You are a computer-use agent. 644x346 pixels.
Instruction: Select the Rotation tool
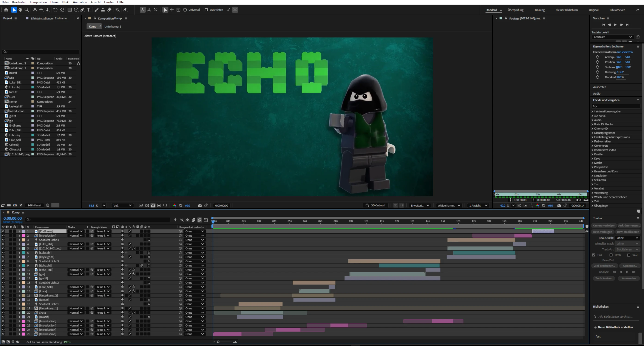tap(55, 10)
